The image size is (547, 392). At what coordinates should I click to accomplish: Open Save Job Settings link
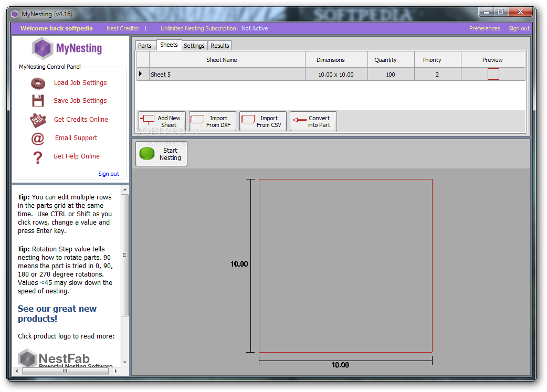(x=80, y=100)
